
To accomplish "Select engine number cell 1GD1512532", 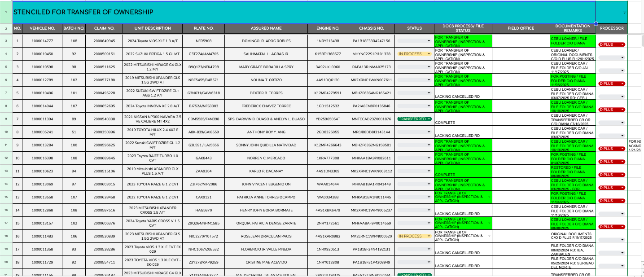I will click(x=328, y=106).
